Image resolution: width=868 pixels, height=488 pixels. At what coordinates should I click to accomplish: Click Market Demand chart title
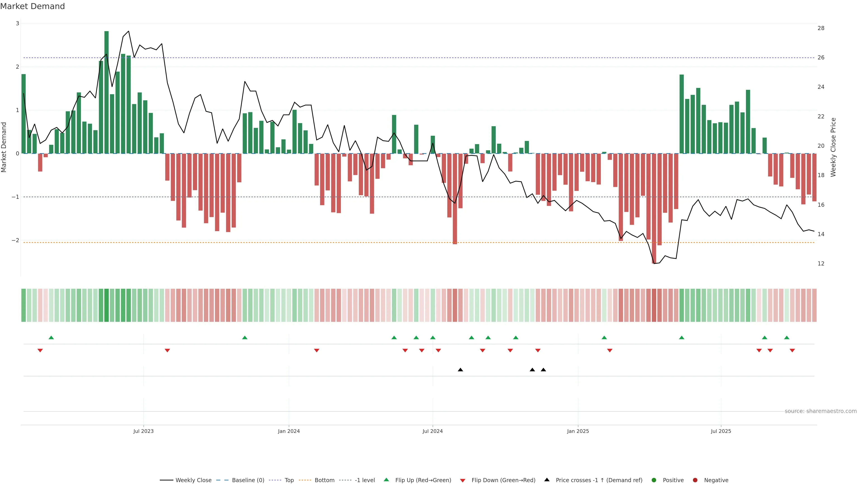pyautogui.click(x=32, y=6)
